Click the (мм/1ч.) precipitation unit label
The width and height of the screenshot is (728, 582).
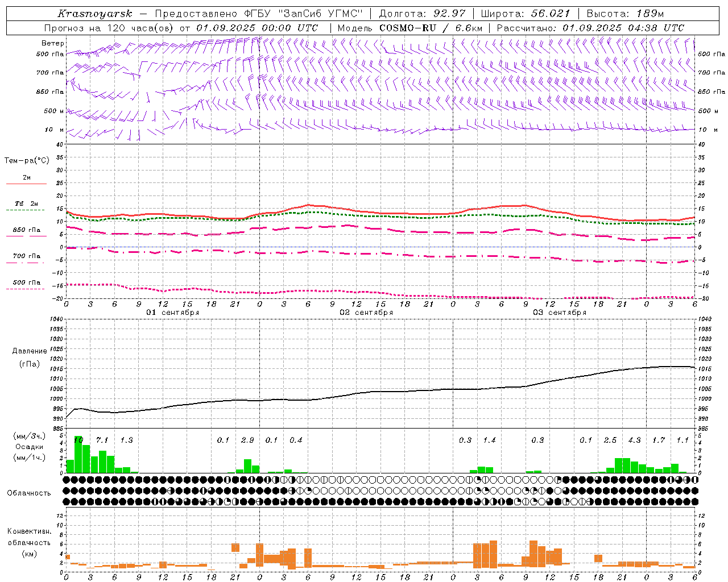pyautogui.click(x=30, y=458)
